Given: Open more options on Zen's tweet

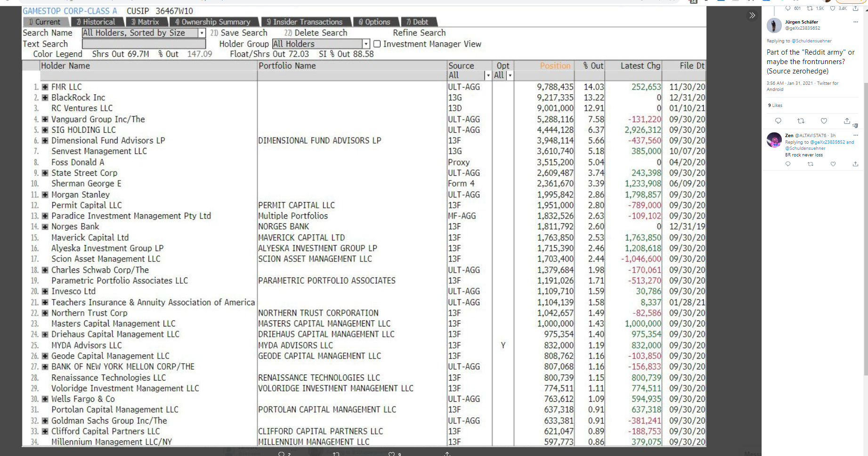Looking at the screenshot, I should [x=855, y=135].
